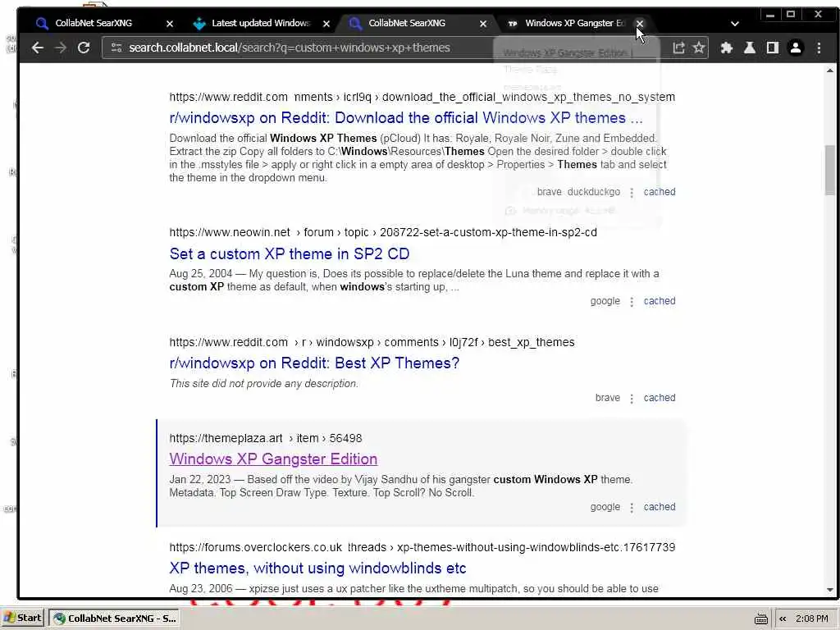Open Reddit Best XP Themes result
The height and width of the screenshot is (630, 840).
pos(314,363)
